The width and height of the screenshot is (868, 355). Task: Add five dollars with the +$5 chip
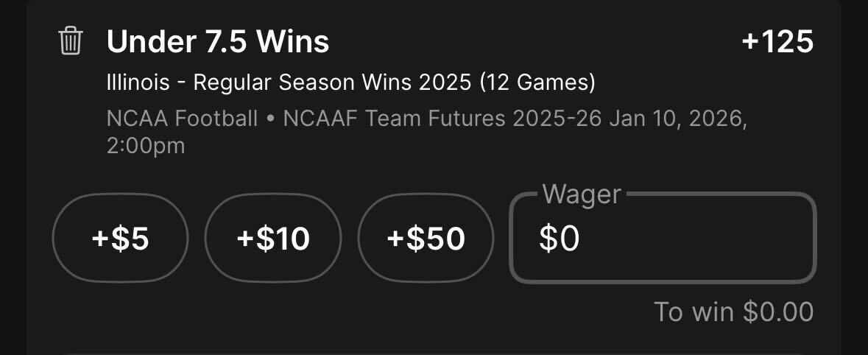tap(120, 238)
